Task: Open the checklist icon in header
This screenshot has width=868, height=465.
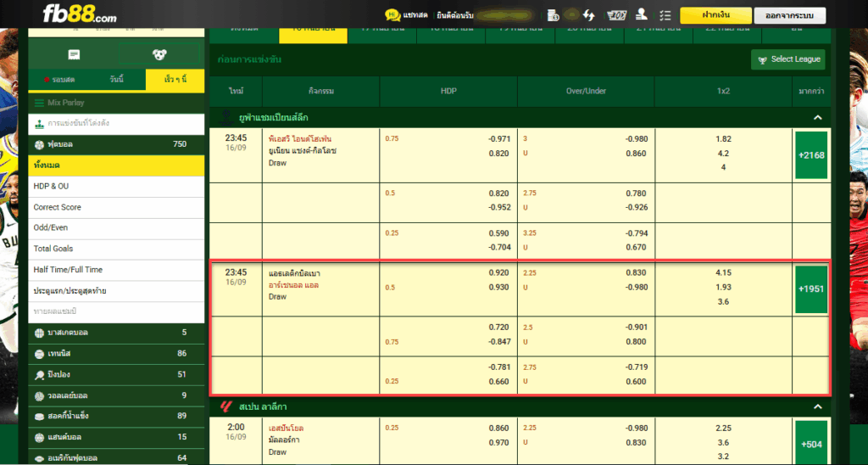Action: click(x=665, y=15)
